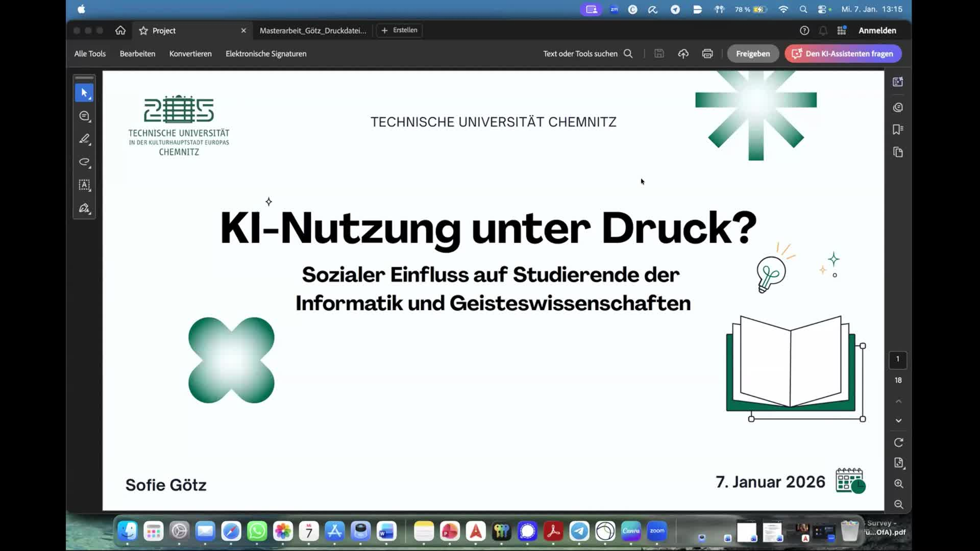Open the Apple menu

[82, 9]
